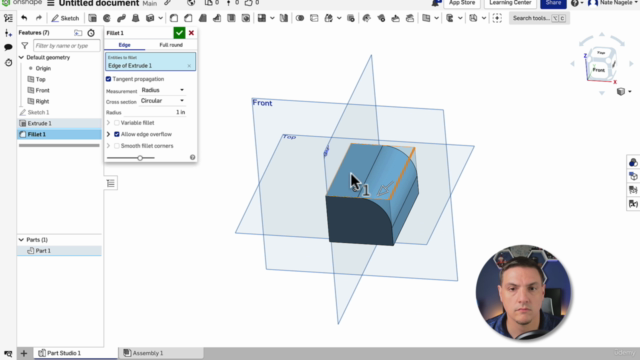The width and height of the screenshot is (640, 360).
Task: Select the Split tool icon
Action: click(x=314, y=18)
